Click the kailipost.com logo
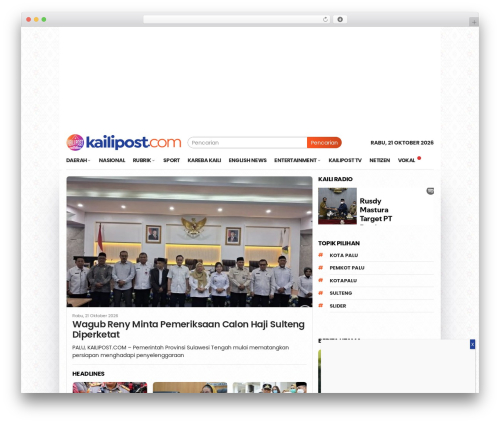 pos(124,142)
